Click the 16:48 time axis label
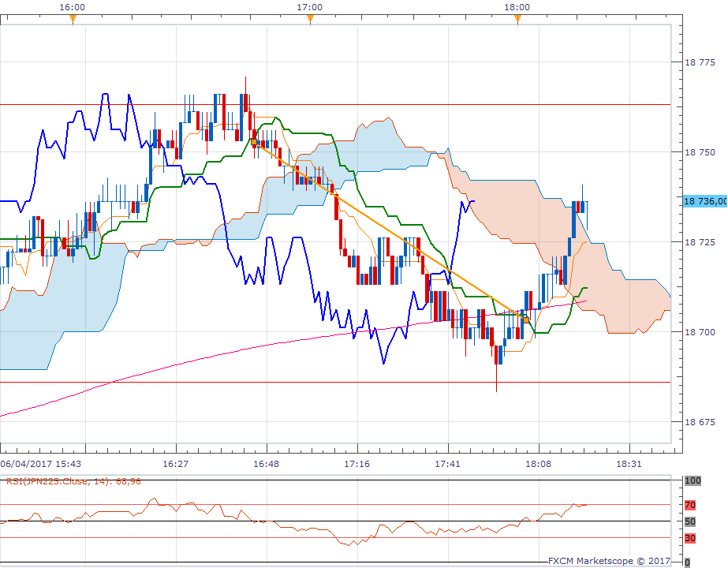This screenshot has width=728, height=568. [x=267, y=464]
